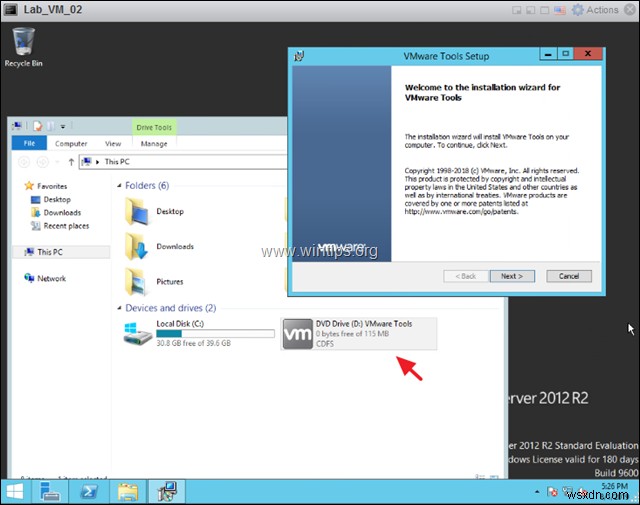Click the Next button in VMware Tools Setup
The width and height of the screenshot is (640, 505).
pos(512,276)
